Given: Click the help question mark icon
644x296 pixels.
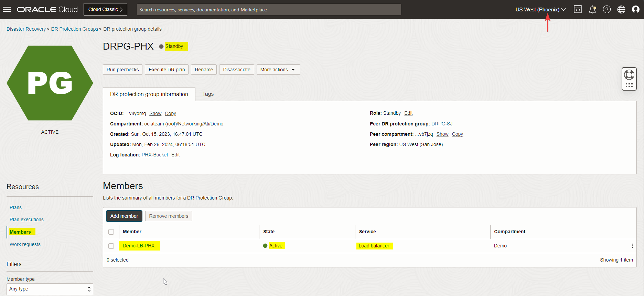Looking at the screenshot, I should click(607, 9).
